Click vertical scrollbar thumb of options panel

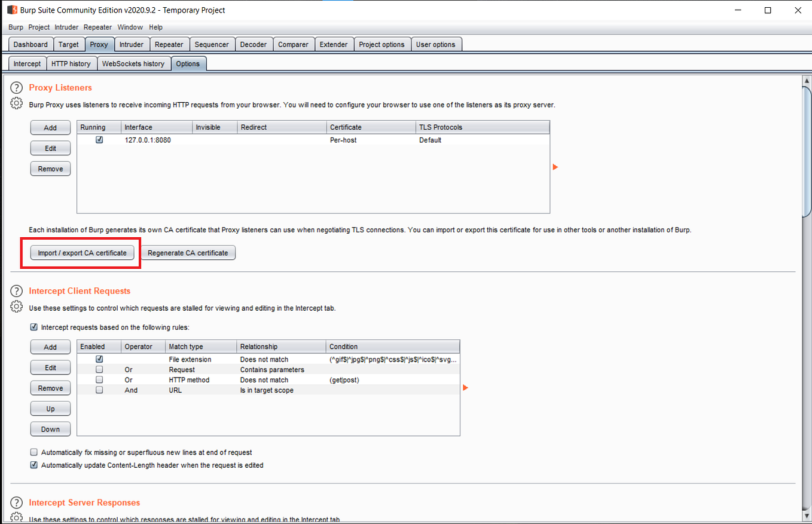[x=807, y=152]
